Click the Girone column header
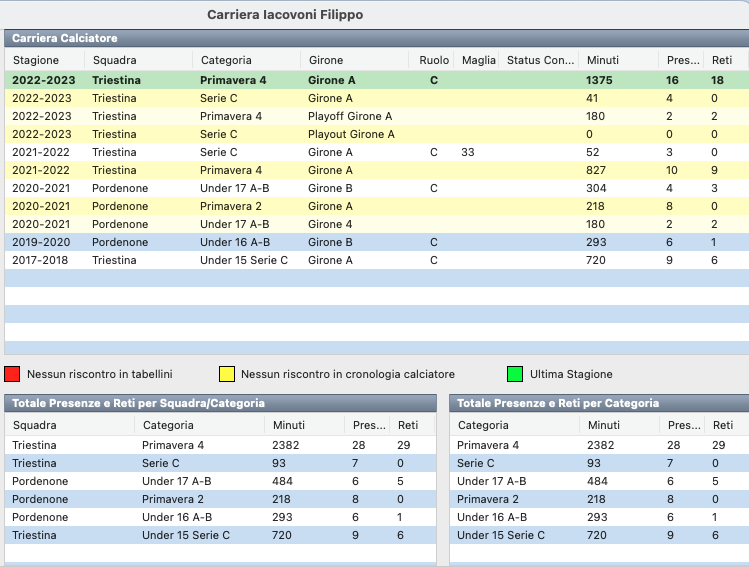 326,60
